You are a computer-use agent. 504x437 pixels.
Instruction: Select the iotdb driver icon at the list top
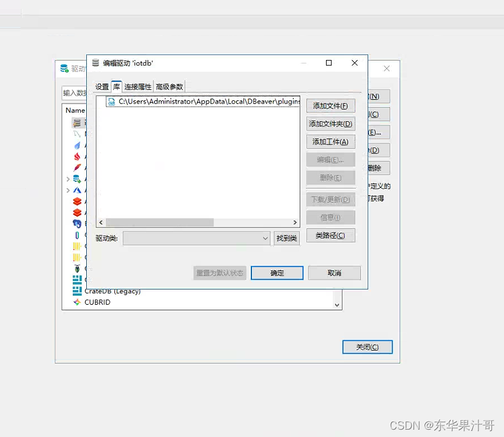(x=77, y=121)
